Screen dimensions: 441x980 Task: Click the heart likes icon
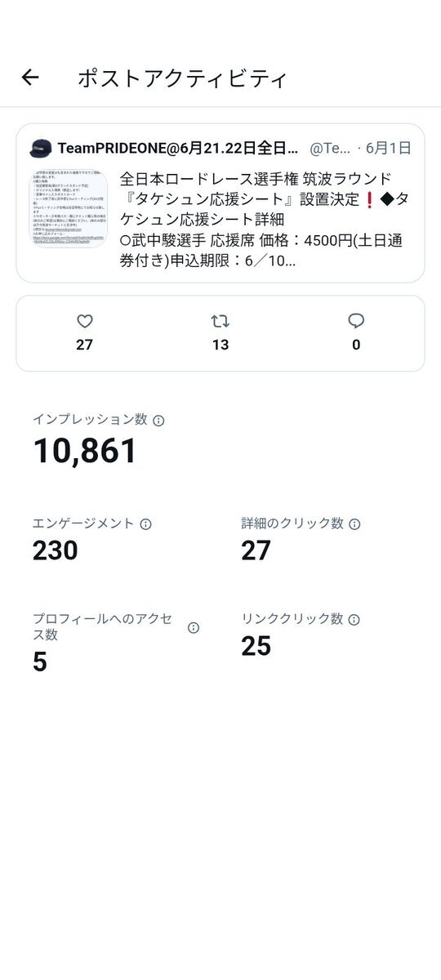[x=84, y=321]
